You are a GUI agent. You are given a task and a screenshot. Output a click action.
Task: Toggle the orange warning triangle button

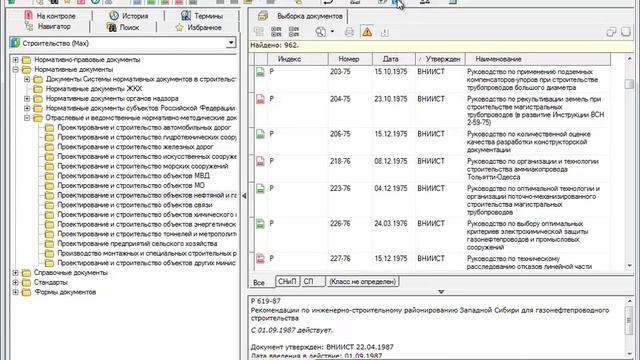pyautogui.click(x=367, y=32)
